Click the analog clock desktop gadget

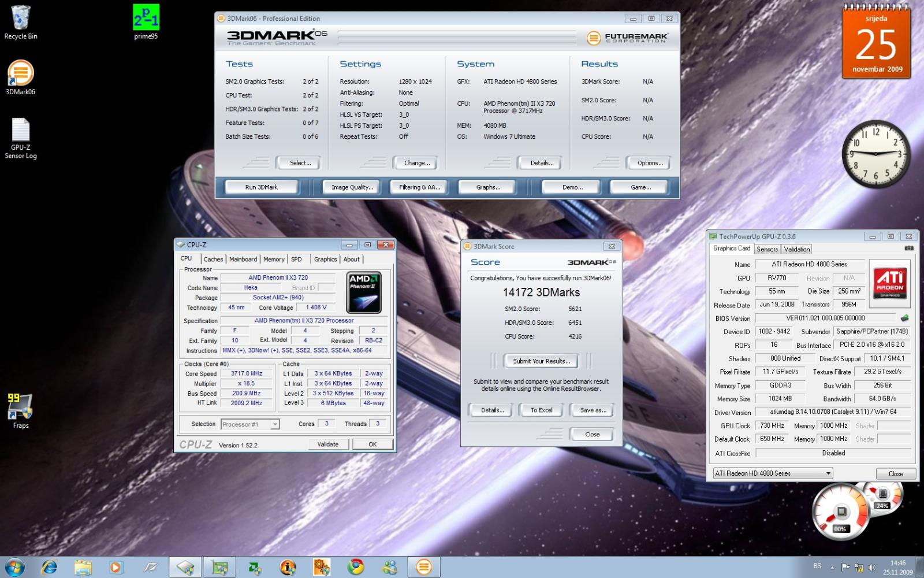tap(875, 154)
